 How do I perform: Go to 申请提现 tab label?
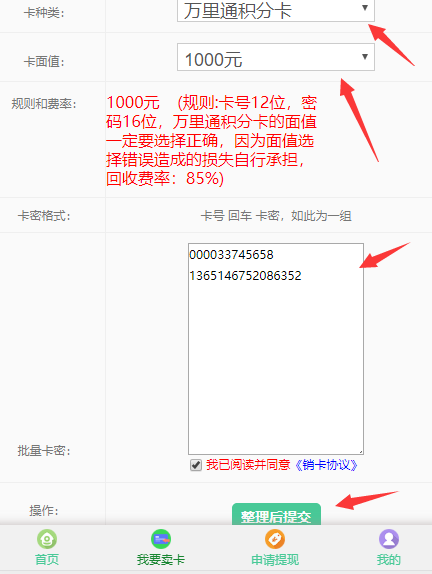tap(275, 559)
